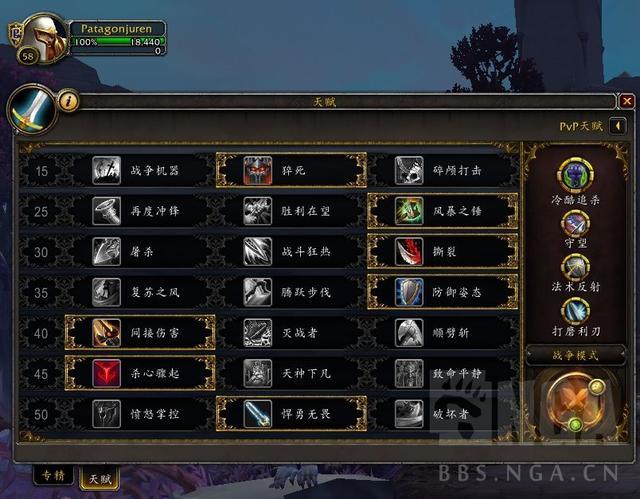The image size is (640, 499).
Task: Click the 再度冲锋 talent button
Action: tap(140, 211)
